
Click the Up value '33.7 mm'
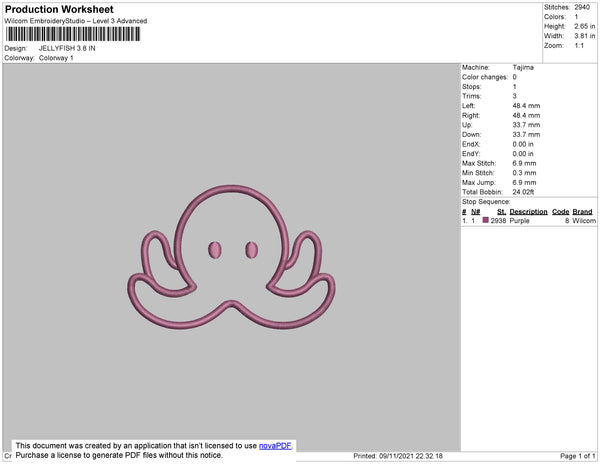pos(527,125)
